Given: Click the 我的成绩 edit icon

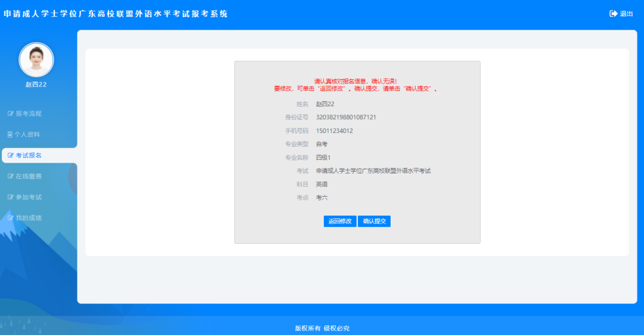Looking at the screenshot, I should (x=10, y=218).
